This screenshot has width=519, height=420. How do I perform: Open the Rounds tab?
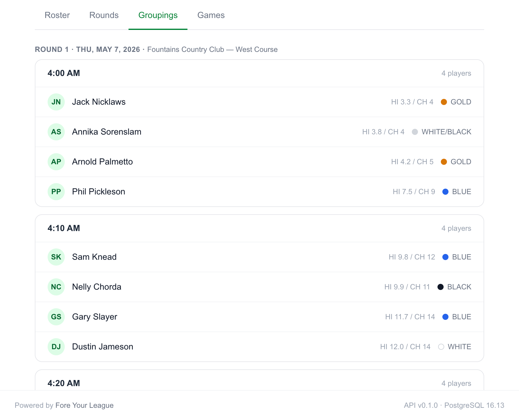click(104, 15)
